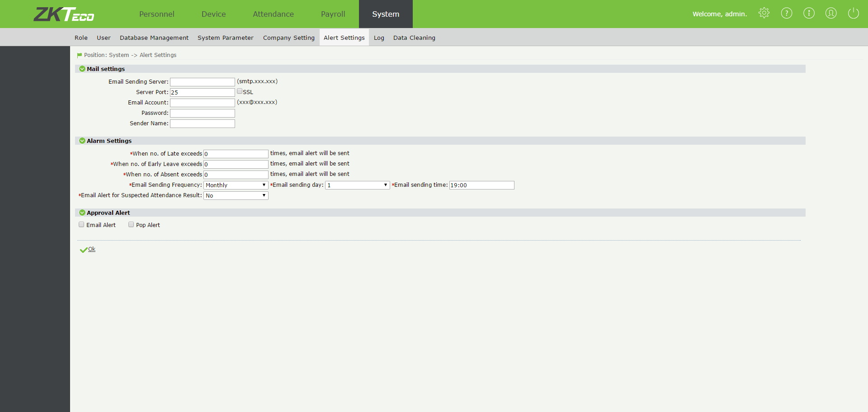Open the user profile icon

coord(830,13)
